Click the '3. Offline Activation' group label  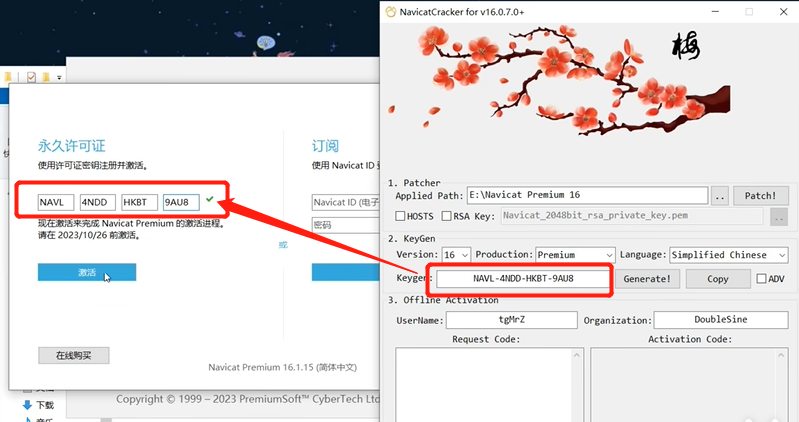tap(443, 300)
